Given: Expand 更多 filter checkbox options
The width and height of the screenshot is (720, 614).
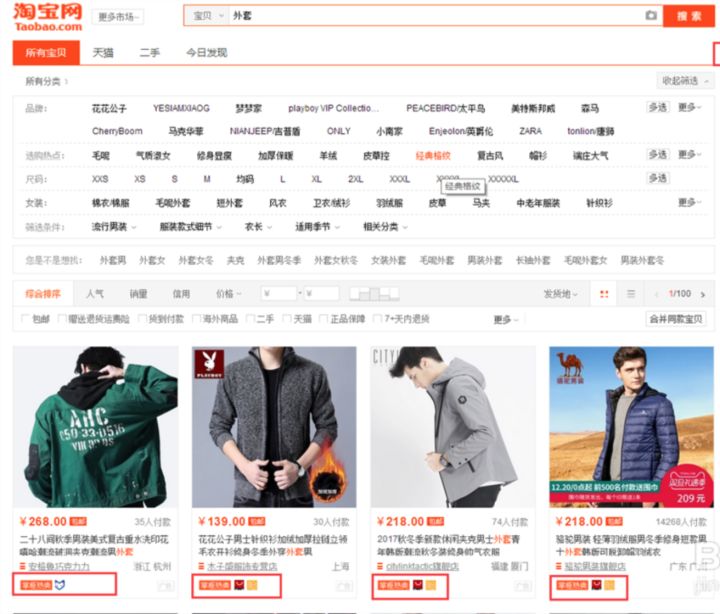Looking at the screenshot, I should point(506,319).
